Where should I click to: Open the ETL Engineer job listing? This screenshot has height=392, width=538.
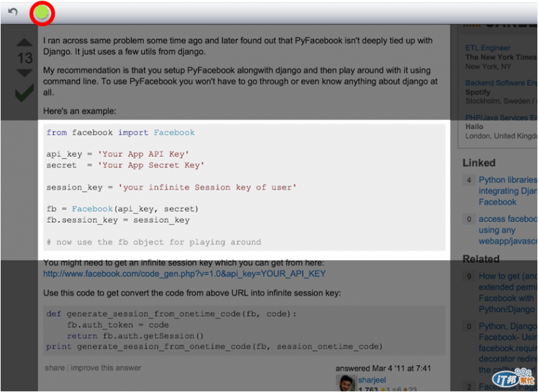488,48
